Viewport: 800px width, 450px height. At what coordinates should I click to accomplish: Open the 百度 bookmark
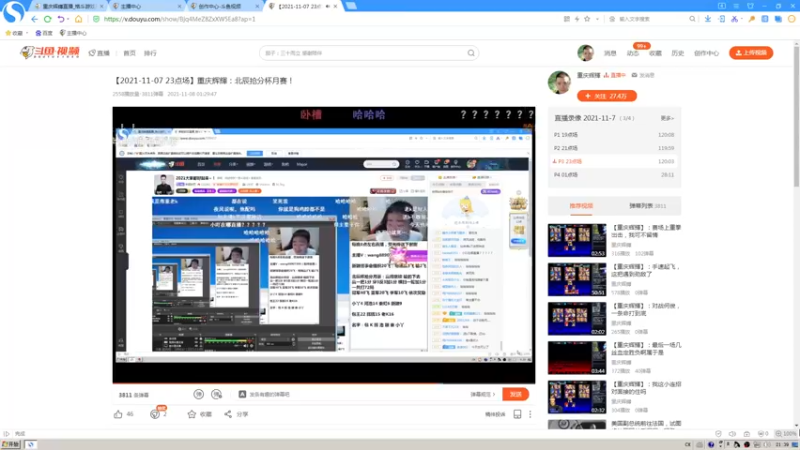tap(43, 33)
